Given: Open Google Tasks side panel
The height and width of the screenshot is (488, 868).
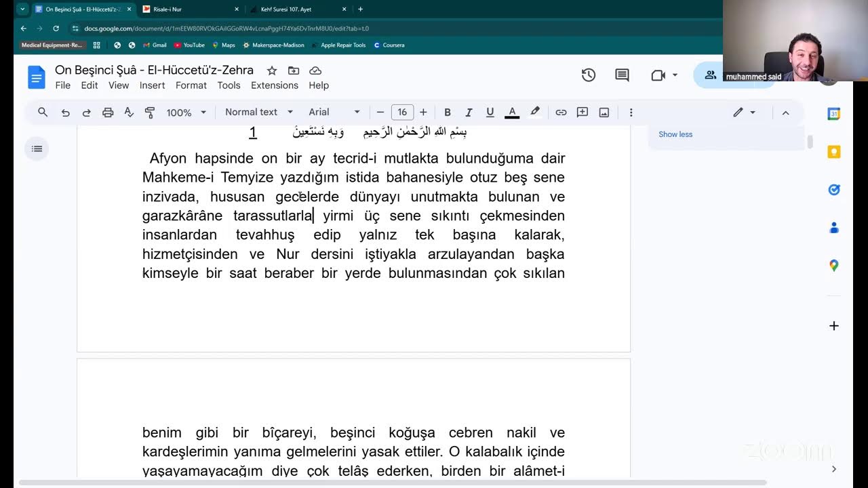Looking at the screenshot, I should point(834,190).
